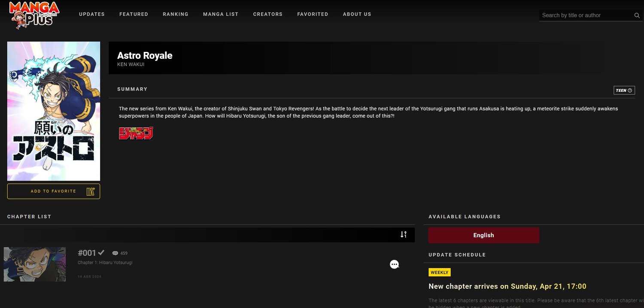Open the Ranking page
The width and height of the screenshot is (644, 308).
pos(176,14)
